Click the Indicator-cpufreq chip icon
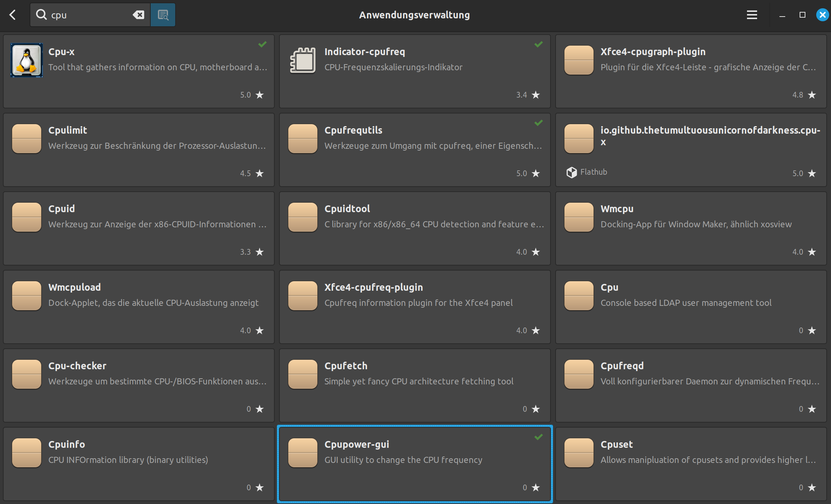 (x=303, y=60)
